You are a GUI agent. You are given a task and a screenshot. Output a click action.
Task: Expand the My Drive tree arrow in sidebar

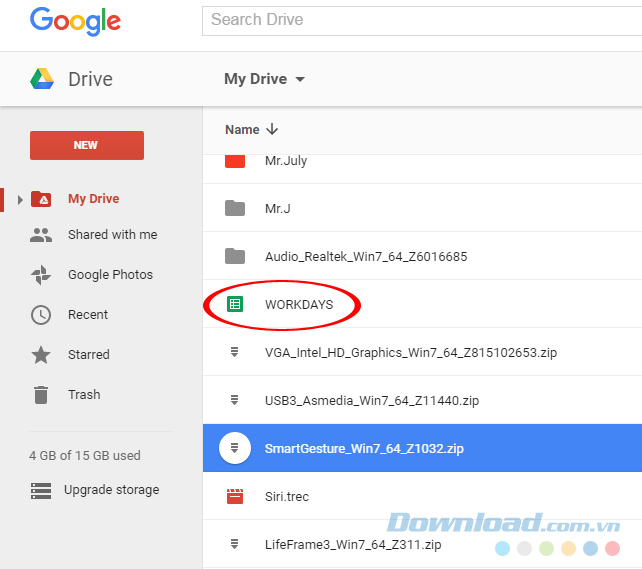(x=20, y=200)
